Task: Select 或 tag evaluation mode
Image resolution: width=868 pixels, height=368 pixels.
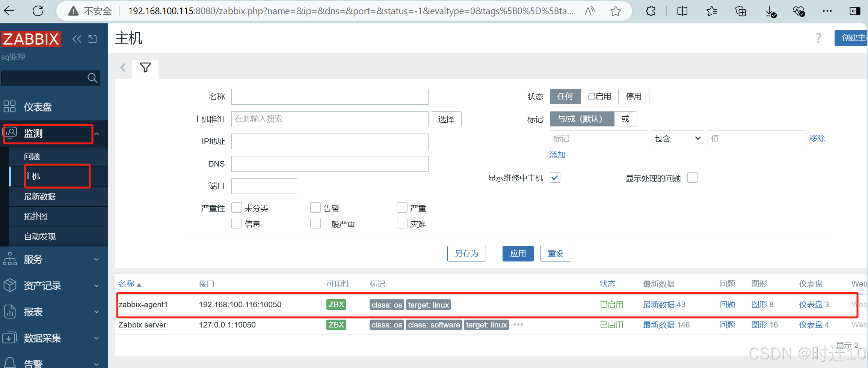Action: 625,119
